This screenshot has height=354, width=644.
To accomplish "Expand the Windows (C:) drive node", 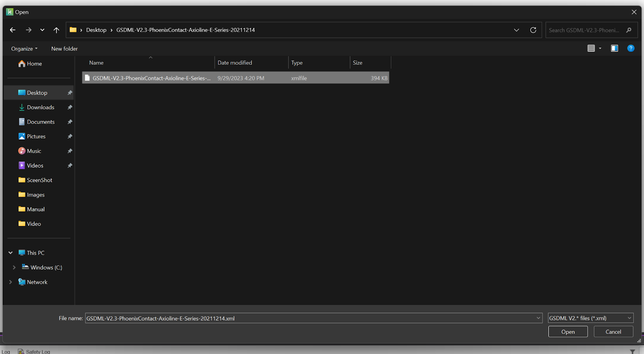I will [14, 268].
